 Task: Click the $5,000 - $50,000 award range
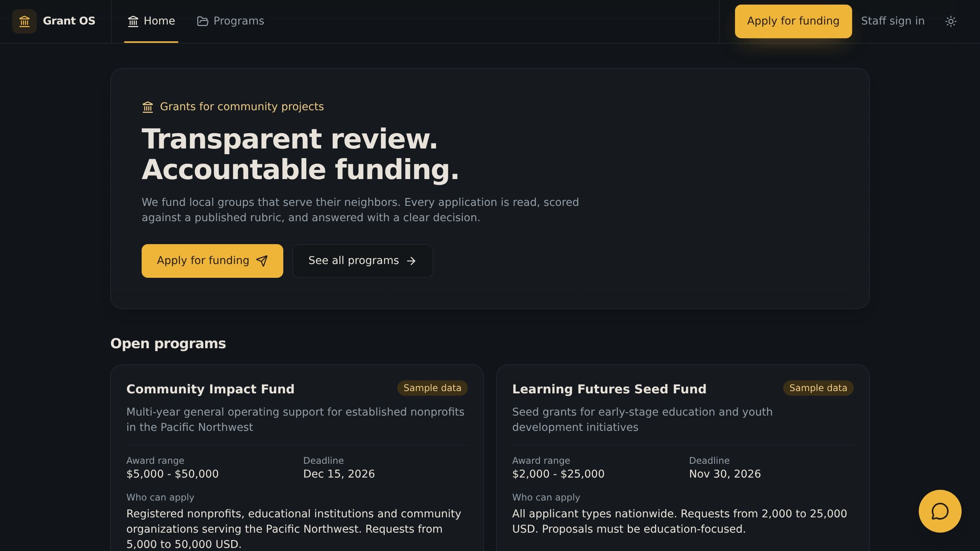173,474
